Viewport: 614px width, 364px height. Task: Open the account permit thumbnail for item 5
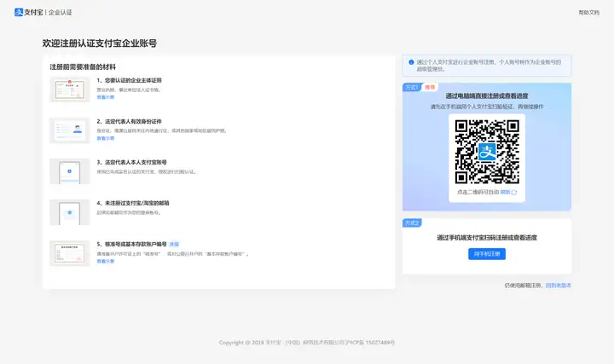coord(70,253)
